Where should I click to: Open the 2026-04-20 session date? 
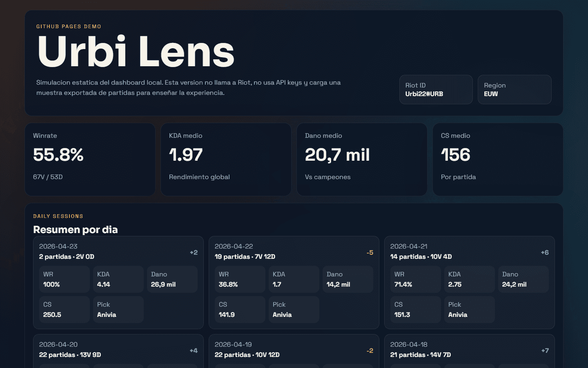point(58,345)
